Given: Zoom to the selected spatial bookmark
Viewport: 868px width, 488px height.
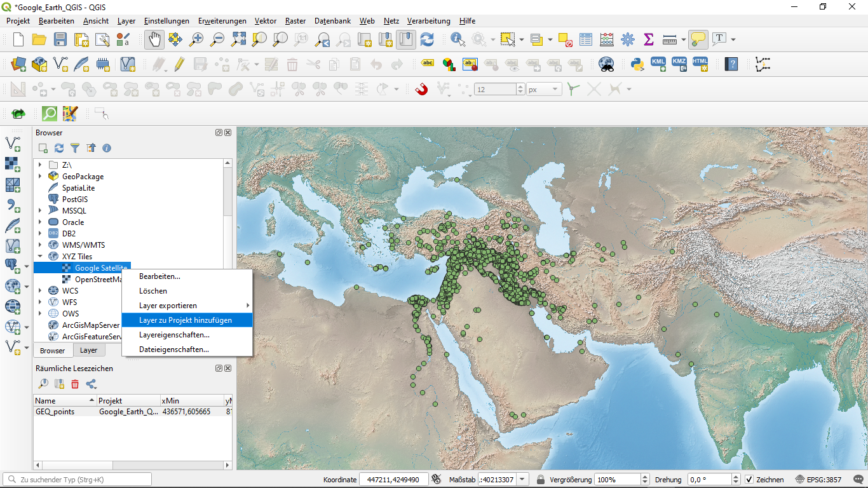Looking at the screenshot, I should 43,384.
